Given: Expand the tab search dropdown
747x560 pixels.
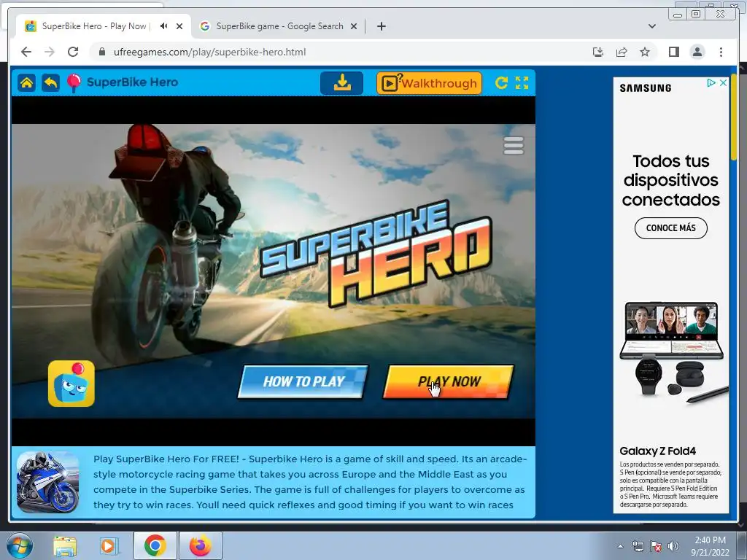Looking at the screenshot, I should point(652,26).
